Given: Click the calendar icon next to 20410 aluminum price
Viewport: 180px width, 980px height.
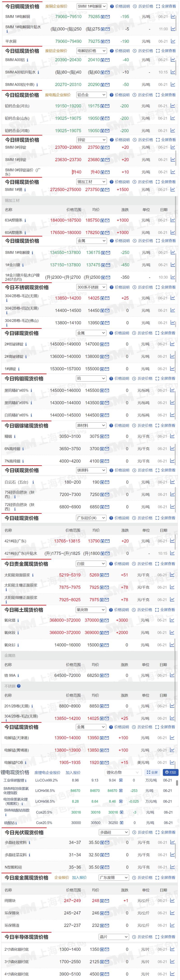Looking at the screenshot, I should [x=103, y=60].
